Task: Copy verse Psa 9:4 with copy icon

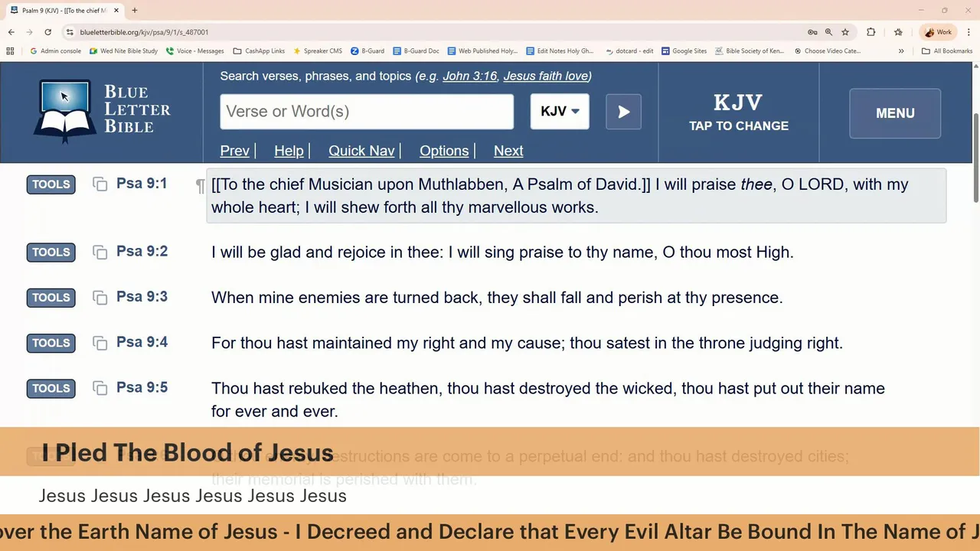Action: pos(100,343)
